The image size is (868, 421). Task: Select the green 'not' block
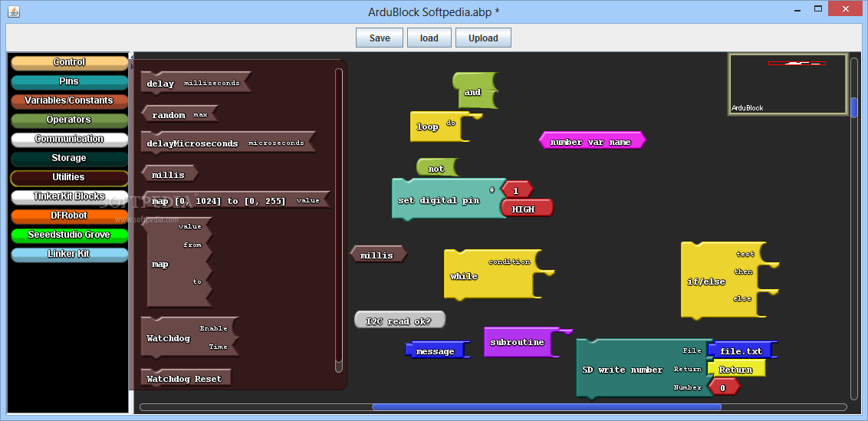coord(438,168)
